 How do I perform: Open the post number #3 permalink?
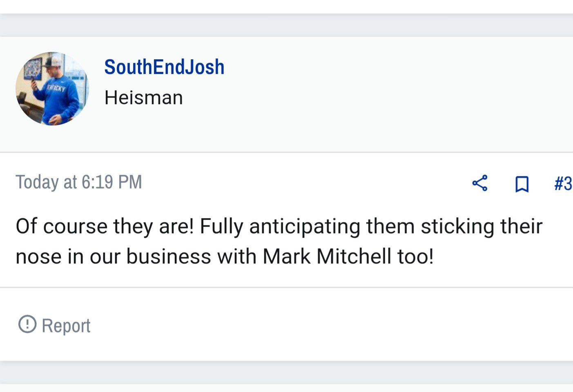[563, 183]
